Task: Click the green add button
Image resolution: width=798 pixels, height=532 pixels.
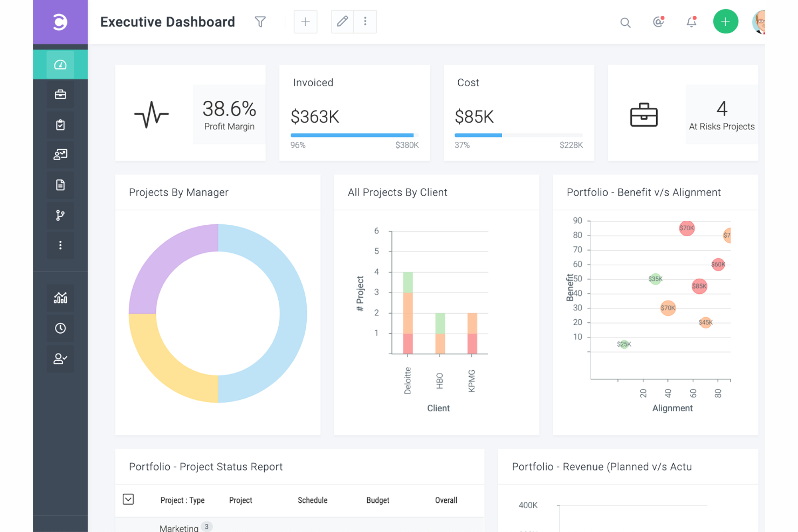Action: click(726, 22)
